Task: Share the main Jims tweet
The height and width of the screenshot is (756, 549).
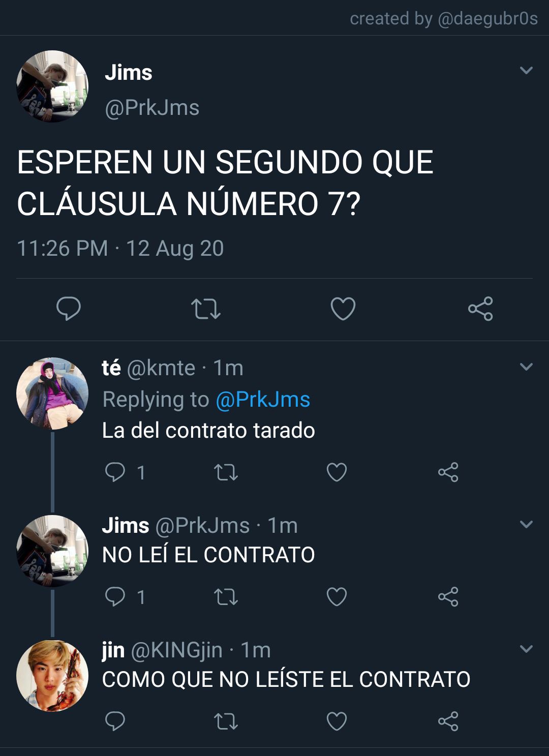Action: coord(480,309)
